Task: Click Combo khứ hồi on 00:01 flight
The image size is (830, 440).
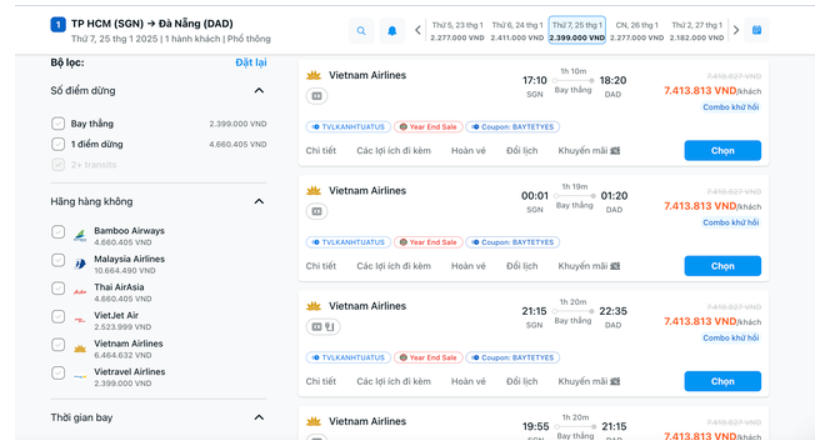Action: pyautogui.click(x=730, y=222)
